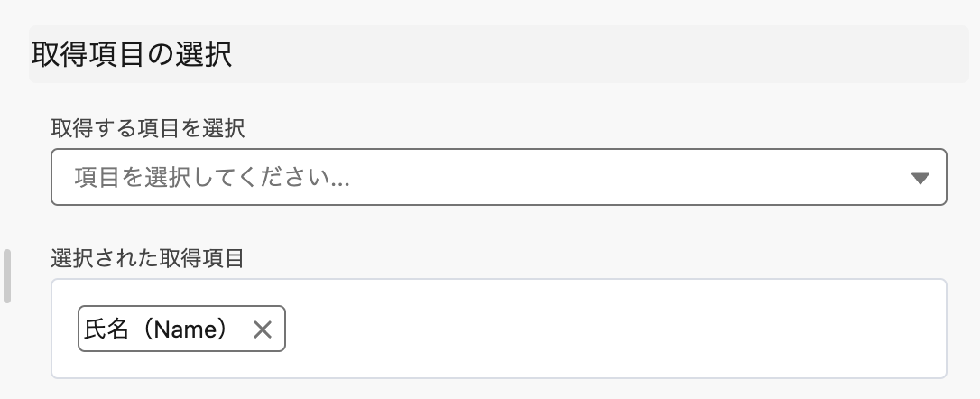980x399 pixels.
Task: Click the vertical scrollbar handle on left
Action: coord(7,276)
